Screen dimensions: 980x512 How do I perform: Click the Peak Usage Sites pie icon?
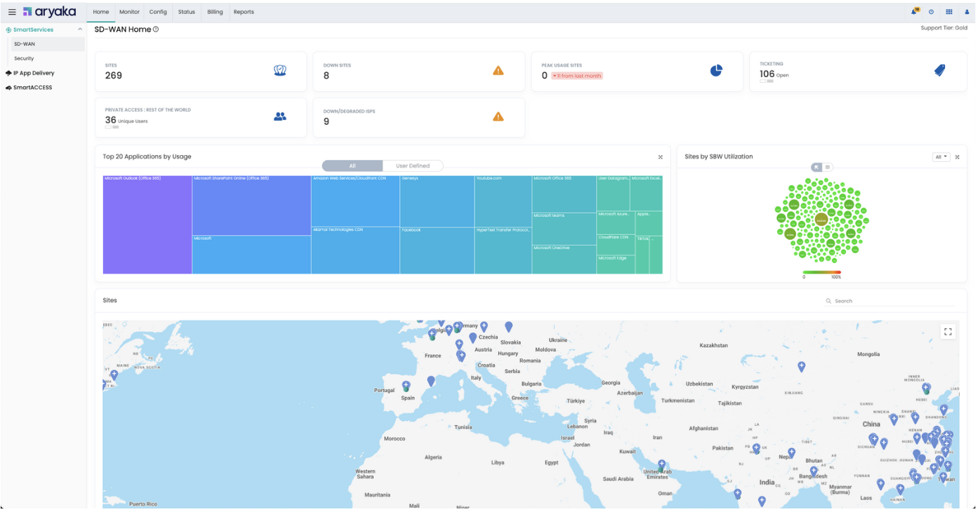coord(716,70)
